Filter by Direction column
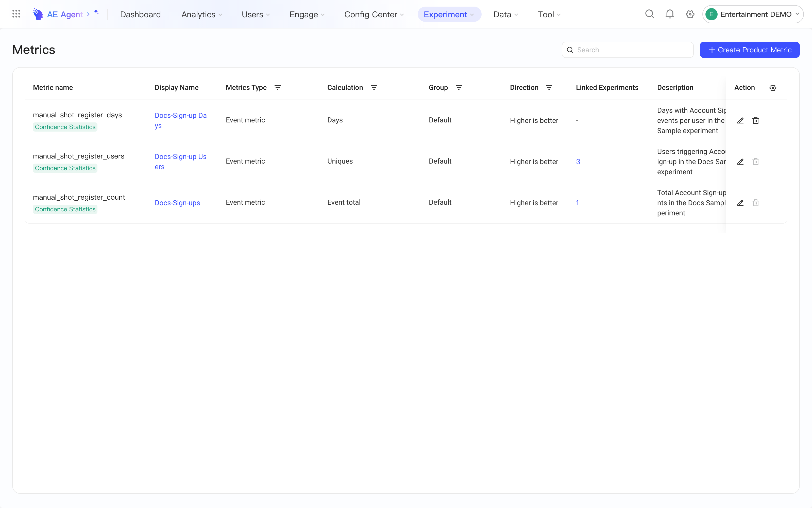812x508 pixels. [549, 88]
